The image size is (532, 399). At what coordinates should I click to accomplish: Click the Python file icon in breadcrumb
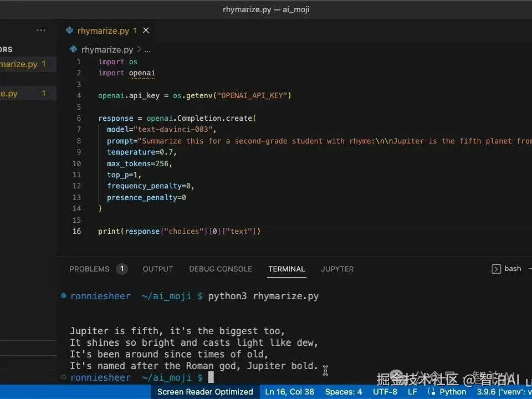73,49
